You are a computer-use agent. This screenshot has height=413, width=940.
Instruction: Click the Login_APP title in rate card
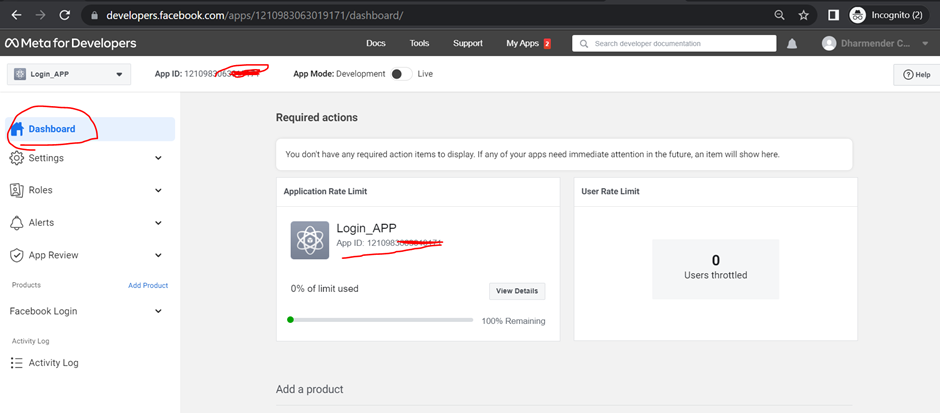pos(366,228)
